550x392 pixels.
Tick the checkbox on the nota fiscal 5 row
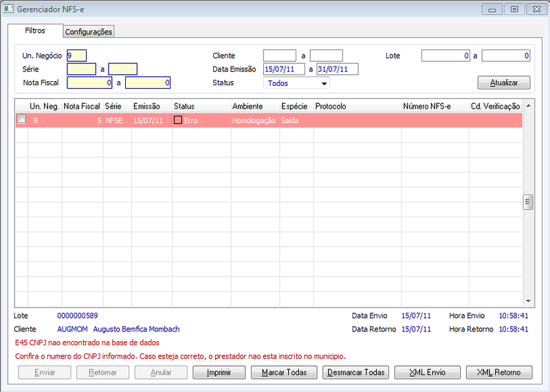[21, 120]
